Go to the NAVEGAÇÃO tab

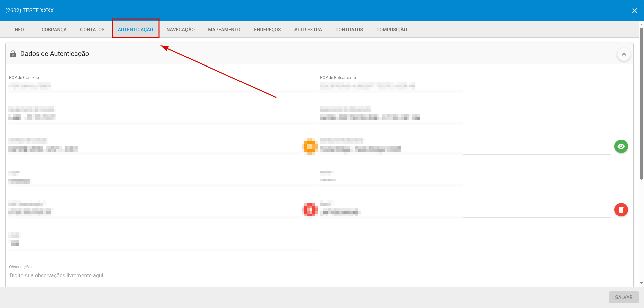coord(180,30)
